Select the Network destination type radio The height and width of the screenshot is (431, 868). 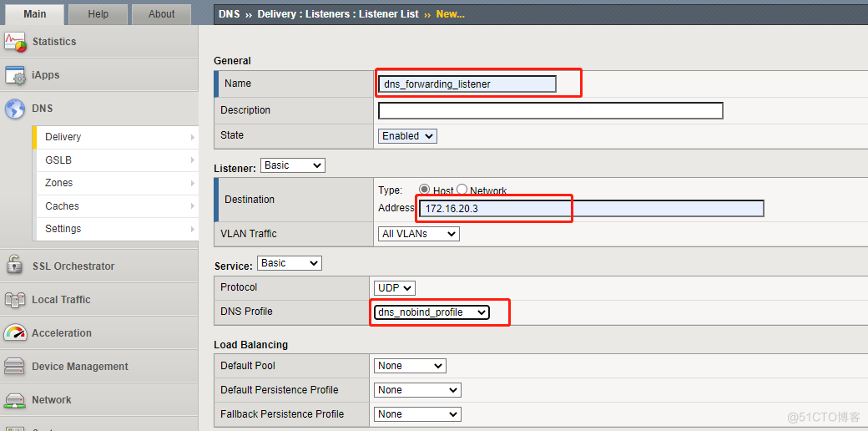(462, 190)
